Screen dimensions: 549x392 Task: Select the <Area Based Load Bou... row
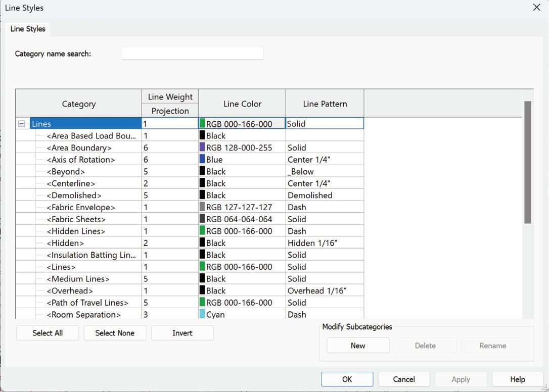coord(91,135)
